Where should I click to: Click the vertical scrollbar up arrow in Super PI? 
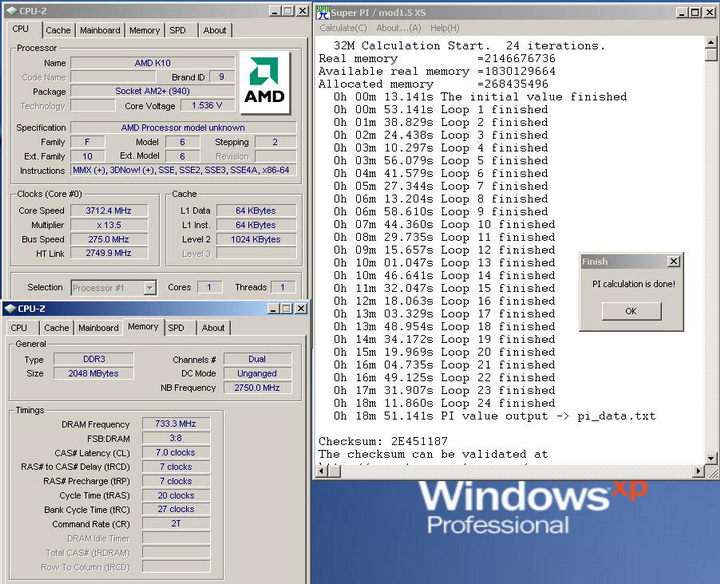(710, 42)
